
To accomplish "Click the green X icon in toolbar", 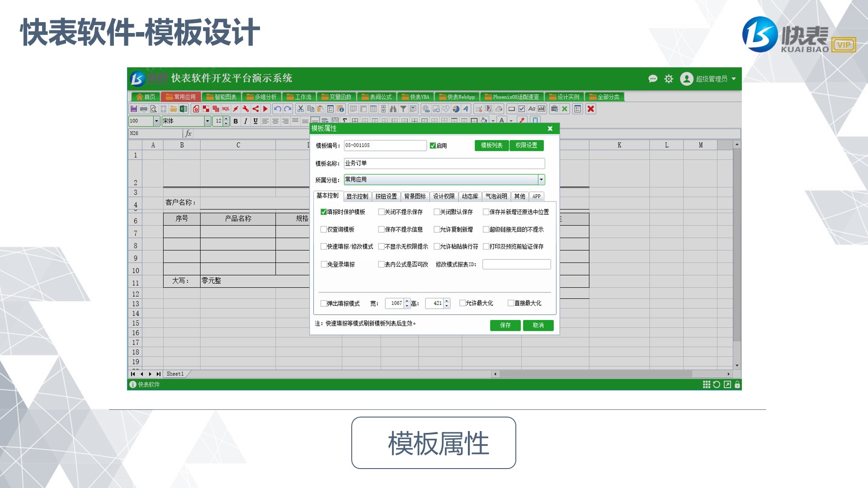I will point(565,109).
